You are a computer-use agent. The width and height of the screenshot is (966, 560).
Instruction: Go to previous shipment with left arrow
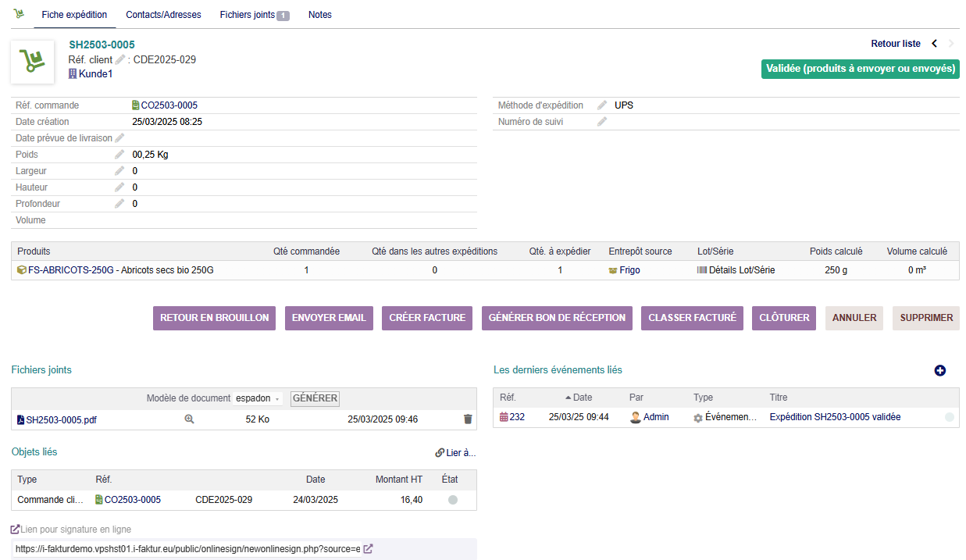click(x=934, y=44)
